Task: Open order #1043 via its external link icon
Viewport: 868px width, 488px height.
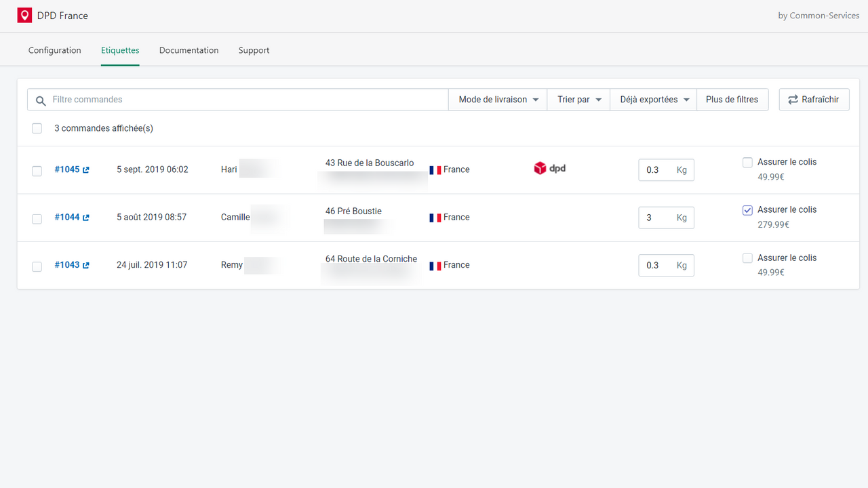Action: coord(85,264)
